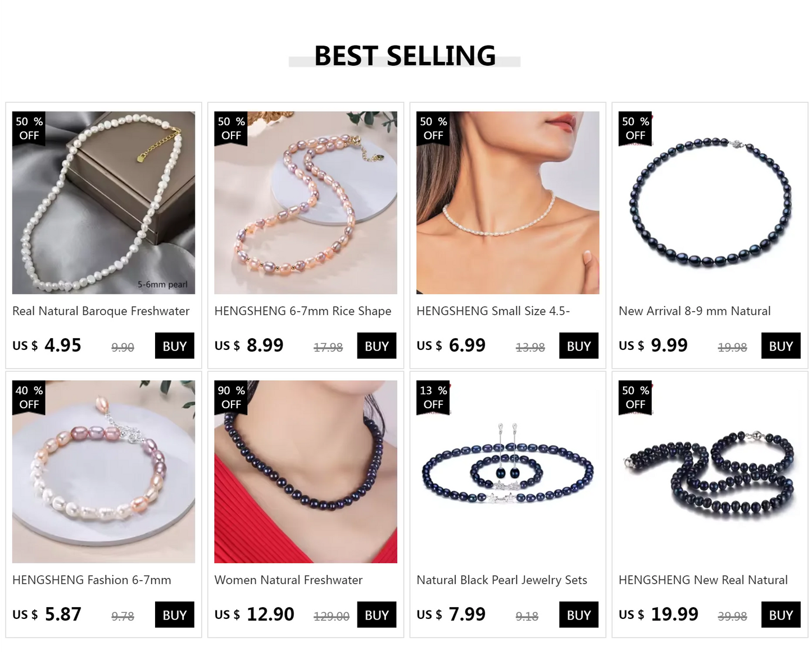This screenshot has height=652, width=812.
Task: Open the multi-strand black pearl necklace image
Action: [x=710, y=472]
